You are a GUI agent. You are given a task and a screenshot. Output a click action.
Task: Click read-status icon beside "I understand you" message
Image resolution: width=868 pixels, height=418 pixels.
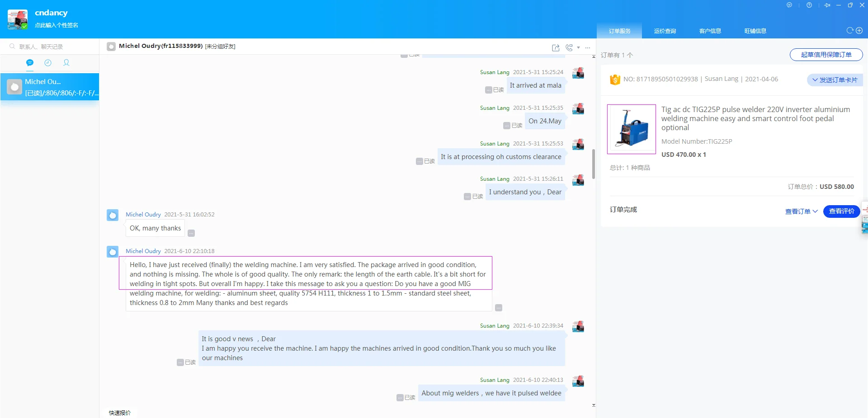(x=467, y=197)
